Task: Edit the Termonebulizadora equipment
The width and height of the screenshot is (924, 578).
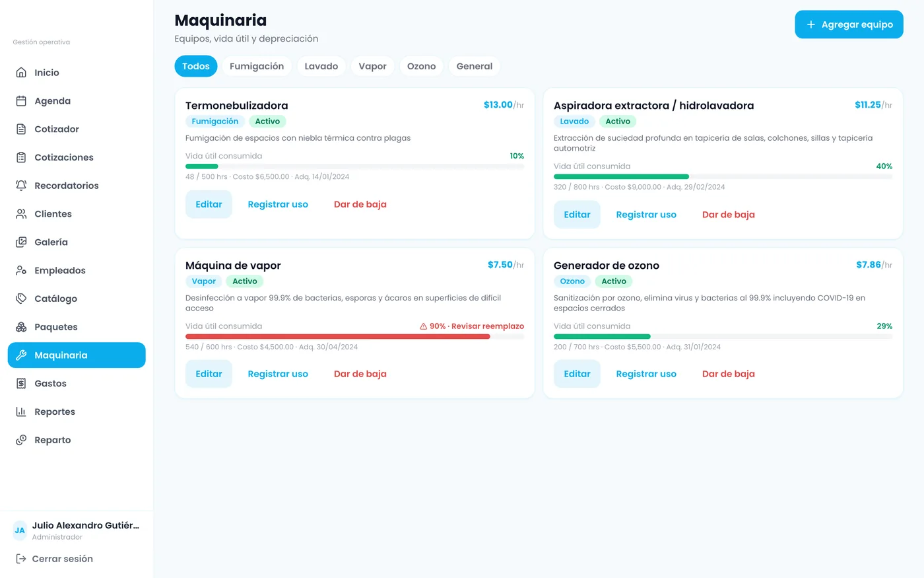Action: [x=209, y=204]
